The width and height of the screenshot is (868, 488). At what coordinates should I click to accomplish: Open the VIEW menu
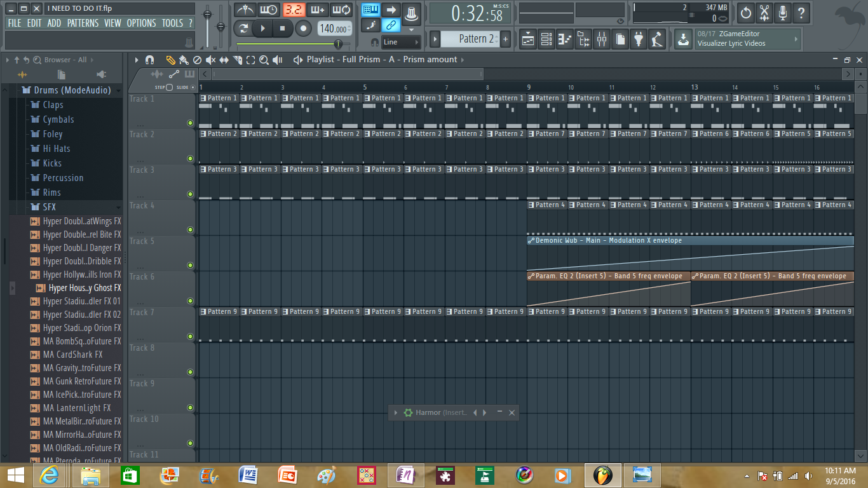[x=112, y=23]
